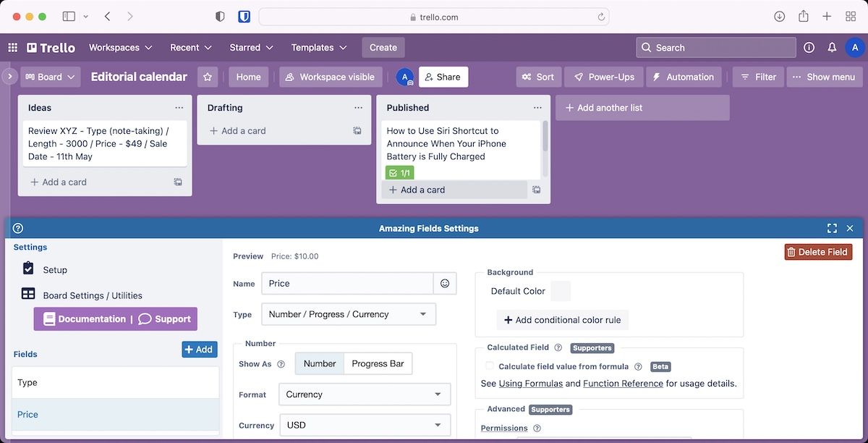The height and width of the screenshot is (443, 868).
Task: Open the Function Reference link
Action: click(623, 384)
